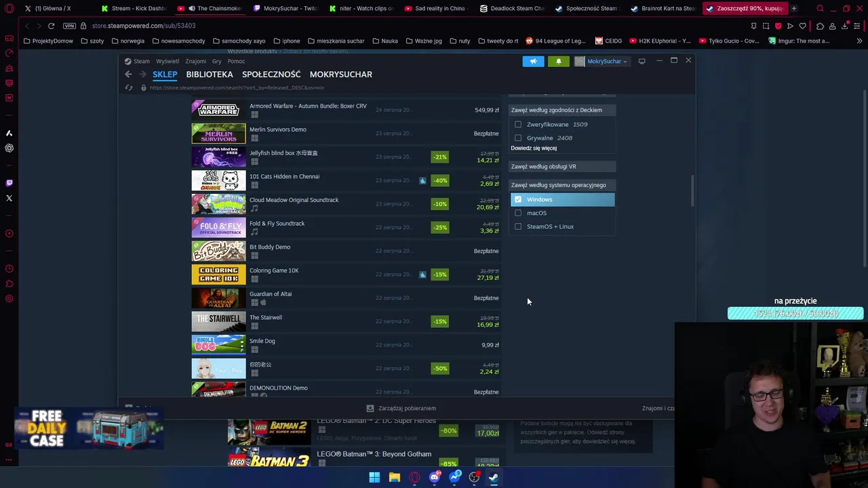Viewport: 868px width, 488px height.
Task: Reload the Steam store page
Action: (128, 87)
